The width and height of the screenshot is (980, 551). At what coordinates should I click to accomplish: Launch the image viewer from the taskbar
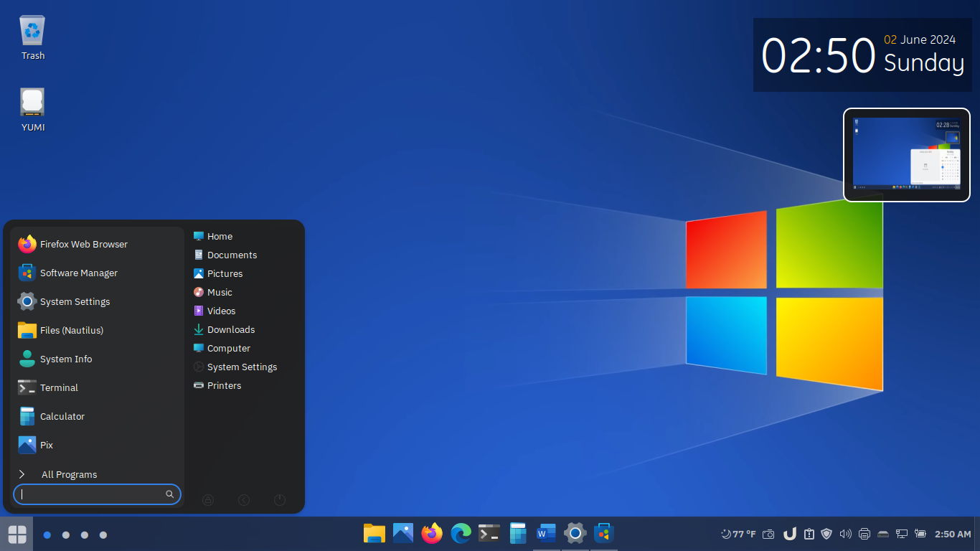pyautogui.click(x=403, y=534)
